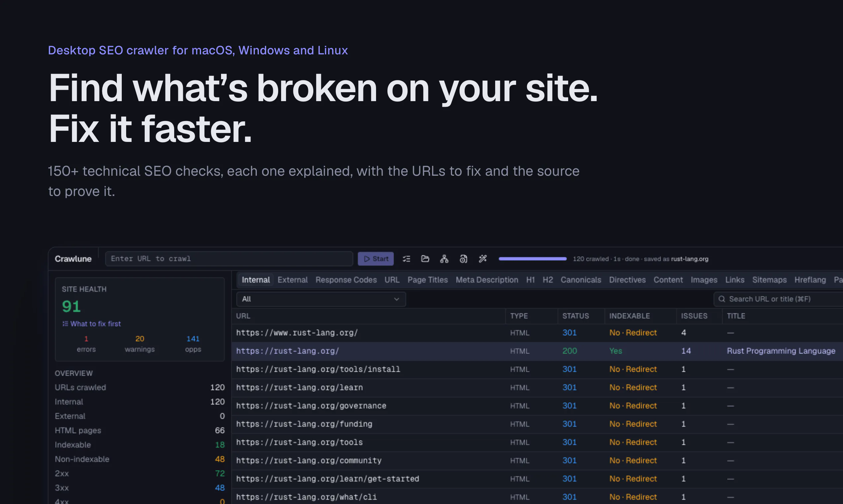Click the magic wand icon

coord(483,259)
